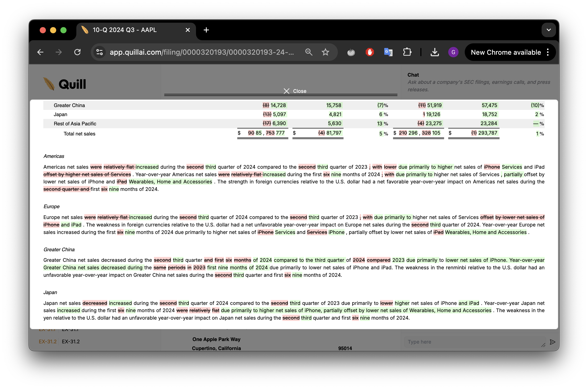The image size is (588, 389).
Task: Select Rest of Asia Pacific row label
Action: 75,124
